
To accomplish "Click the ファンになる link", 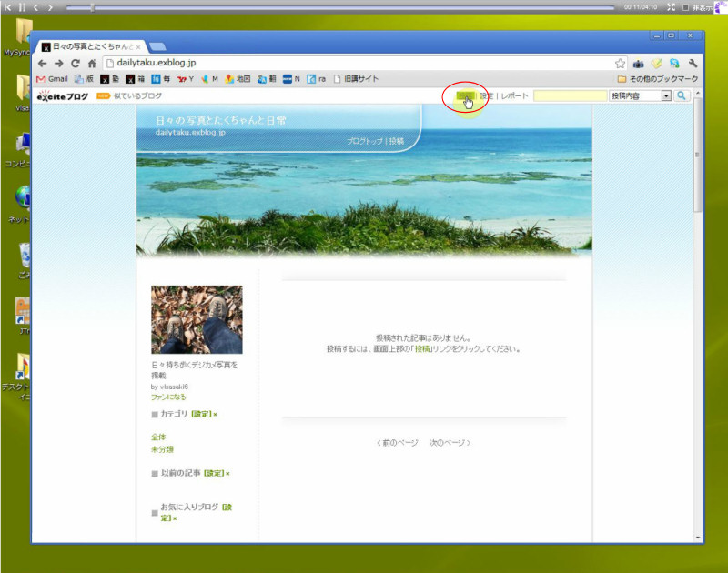I will point(168,397).
